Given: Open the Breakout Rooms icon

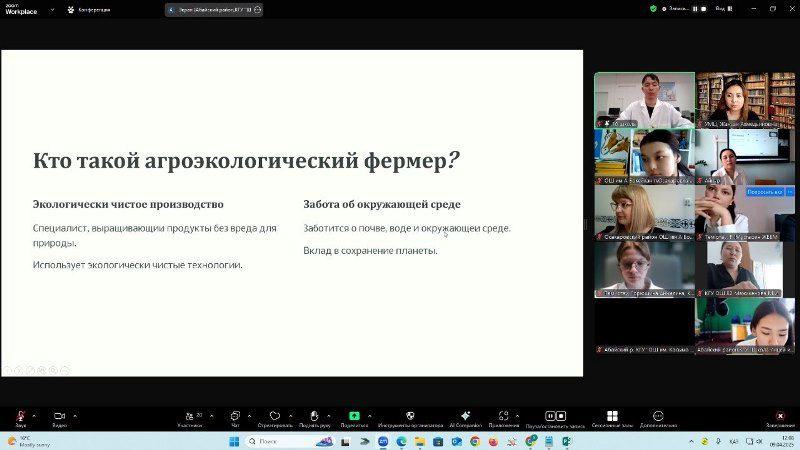Looking at the screenshot, I should (x=612, y=416).
